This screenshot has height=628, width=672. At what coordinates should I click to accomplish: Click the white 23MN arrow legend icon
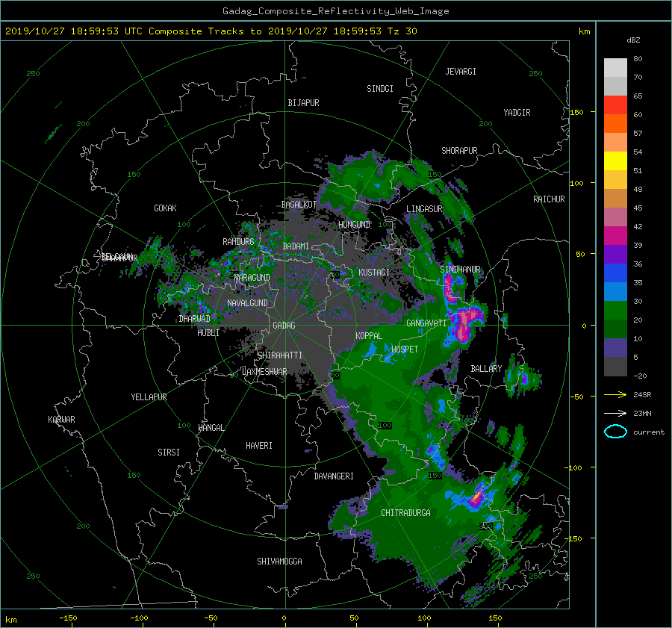[615, 413]
